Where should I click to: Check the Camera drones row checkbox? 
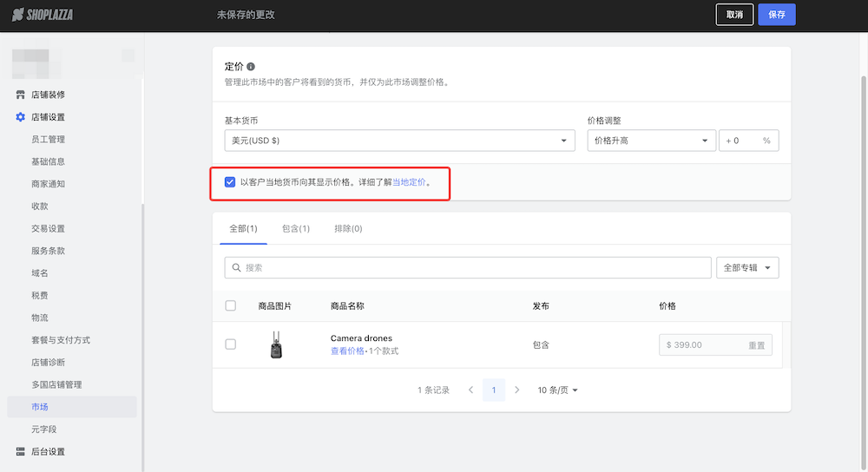tap(230, 344)
